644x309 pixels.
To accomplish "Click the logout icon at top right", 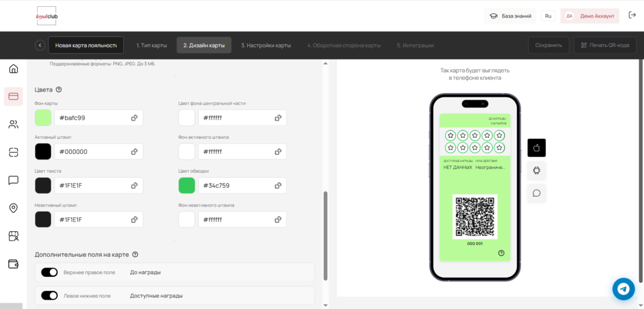I will (632, 16).
